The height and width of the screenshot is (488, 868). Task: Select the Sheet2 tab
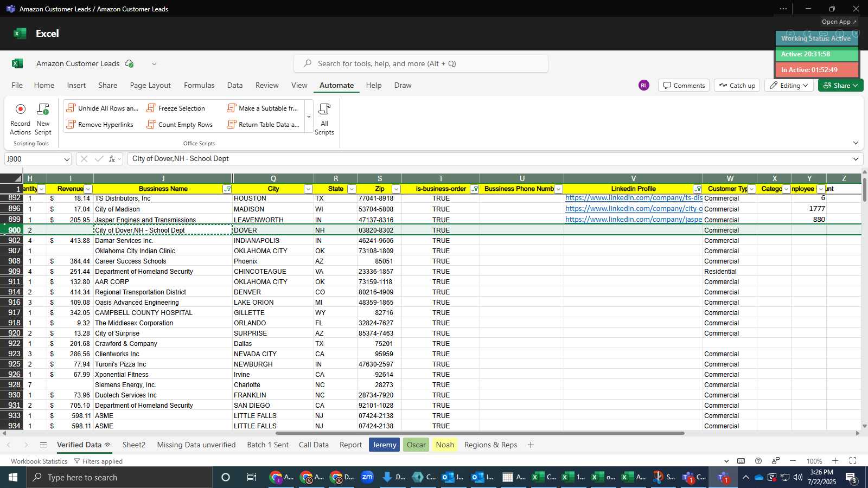pyautogui.click(x=134, y=445)
